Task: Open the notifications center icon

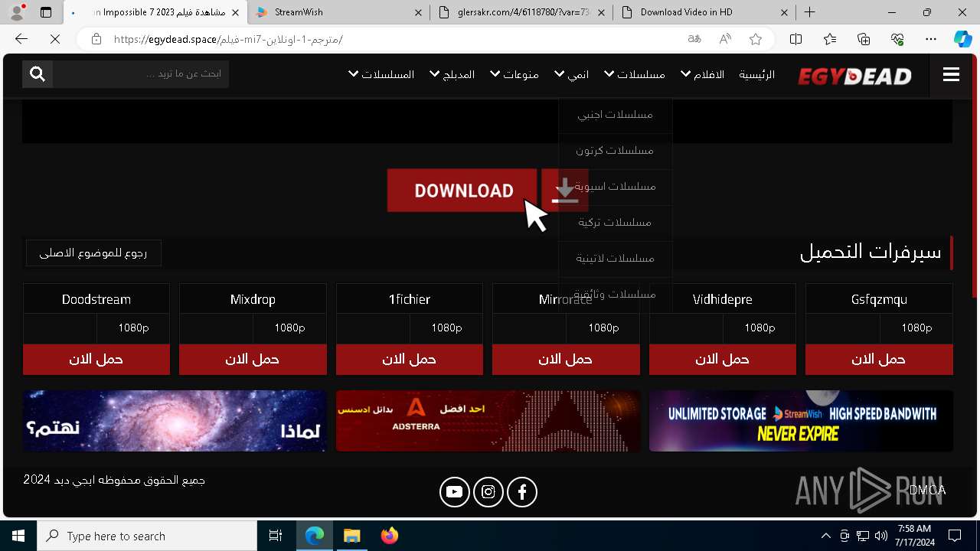Action: coord(955,536)
